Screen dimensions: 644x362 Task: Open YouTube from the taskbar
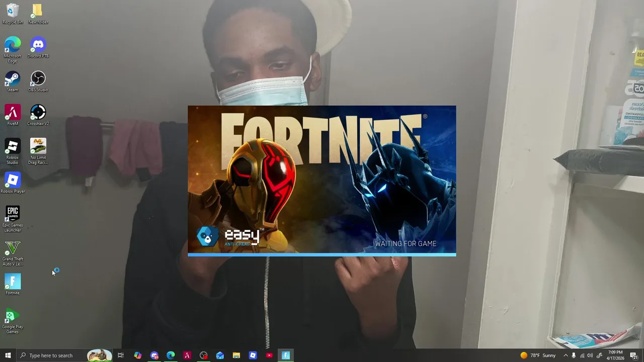(x=269, y=355)
